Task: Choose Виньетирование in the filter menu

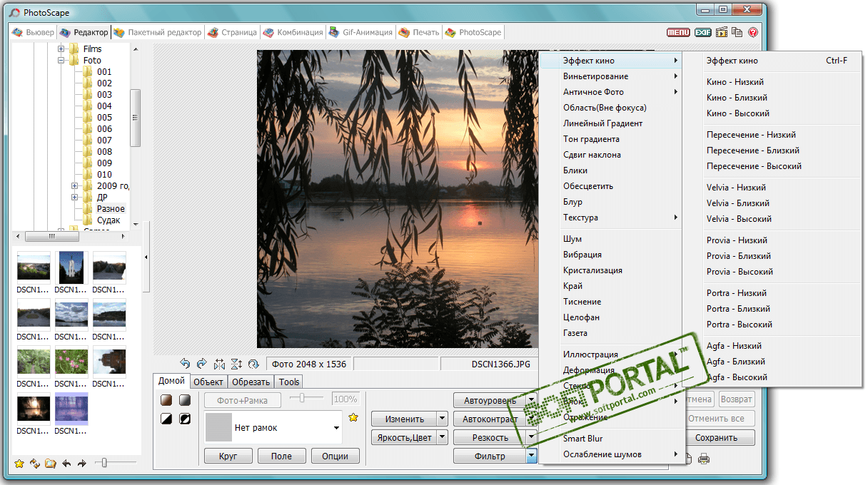Action: (x=612, y=76)
